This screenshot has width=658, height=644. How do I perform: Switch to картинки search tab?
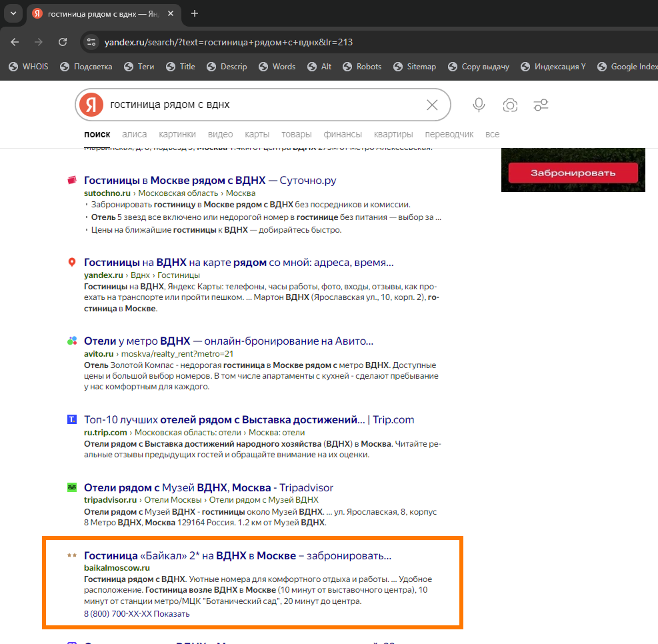pos(177,134)
